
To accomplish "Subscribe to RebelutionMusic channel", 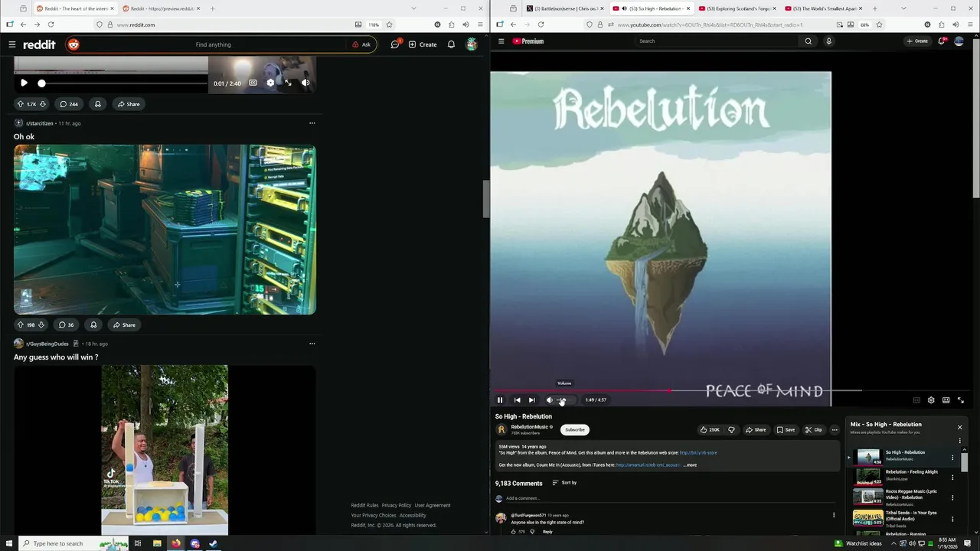I will click(x=575, y=430).
